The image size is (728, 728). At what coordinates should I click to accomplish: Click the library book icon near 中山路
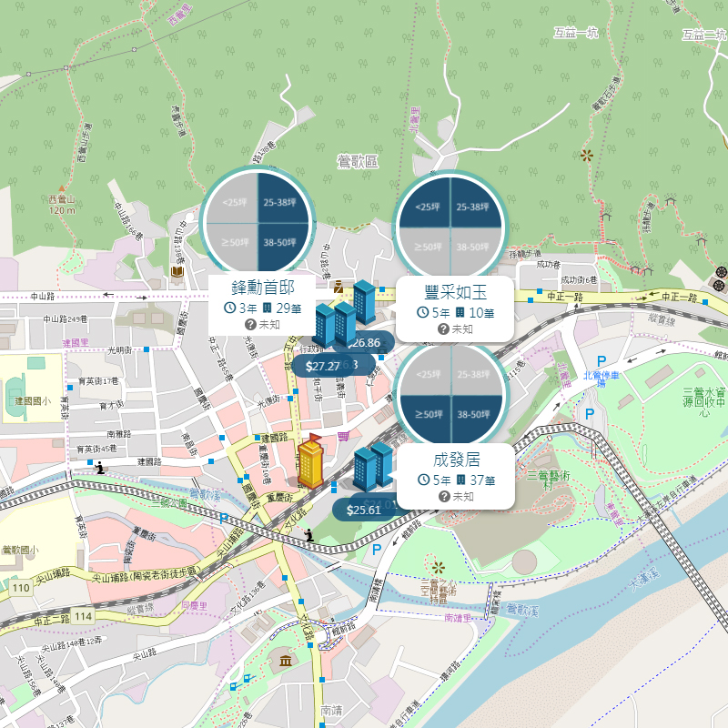177,271
